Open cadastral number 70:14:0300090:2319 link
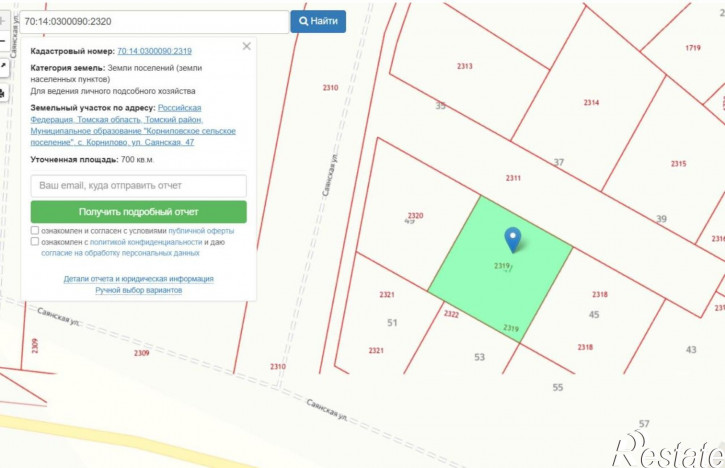This screenshot has height=468, width=725. (x=154, y=50)
